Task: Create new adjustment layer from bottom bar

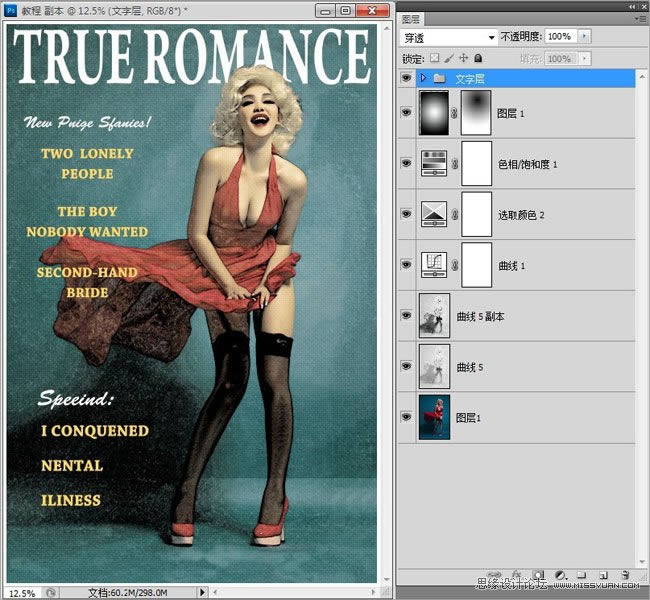Action: 560,576
